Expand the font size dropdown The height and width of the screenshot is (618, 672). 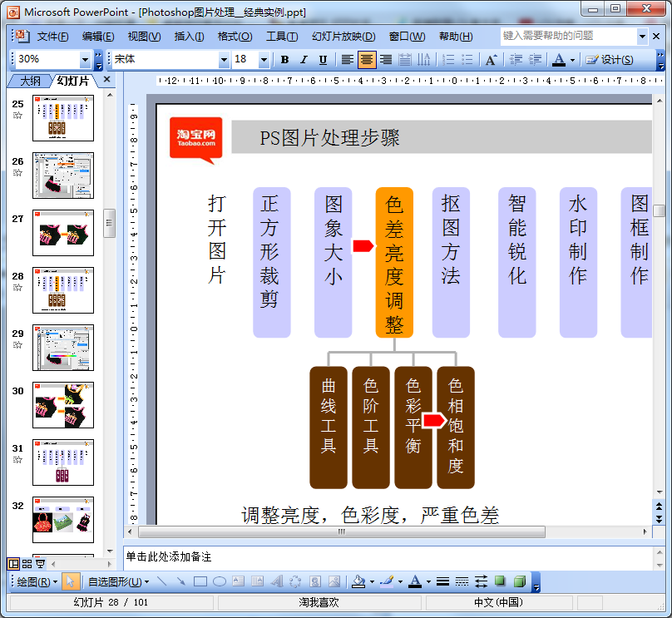click(x=264, y=60)
